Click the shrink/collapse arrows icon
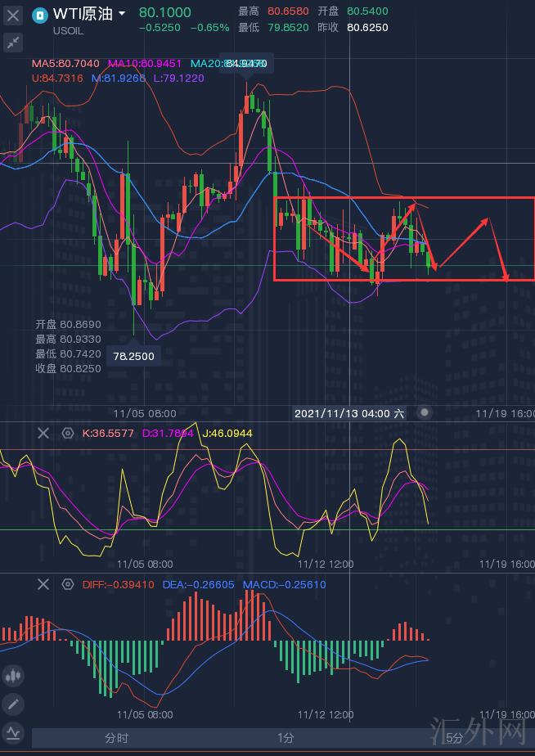This screenshot has height=756, width=535. pos(13,43)
